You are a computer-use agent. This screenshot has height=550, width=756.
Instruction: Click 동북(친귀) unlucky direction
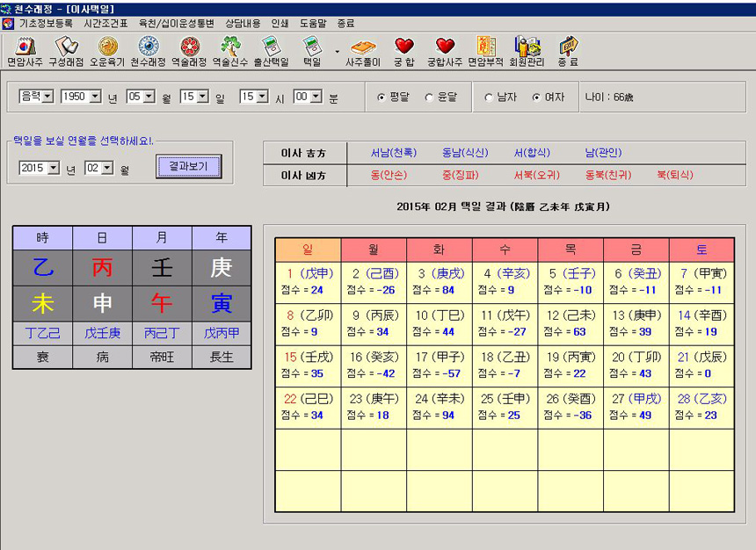608,175
